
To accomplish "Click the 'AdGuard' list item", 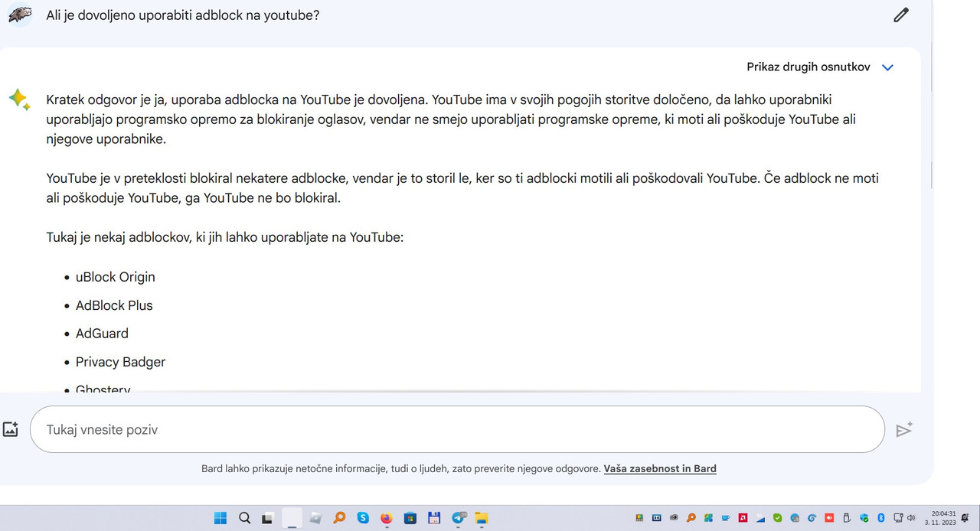I will tap(102, 334).
